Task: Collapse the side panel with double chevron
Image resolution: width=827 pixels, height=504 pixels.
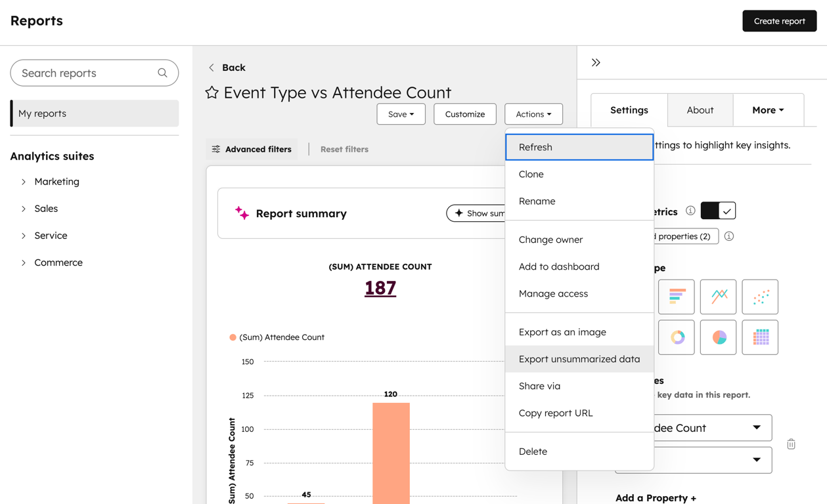Action: click(x=596, y=62)
